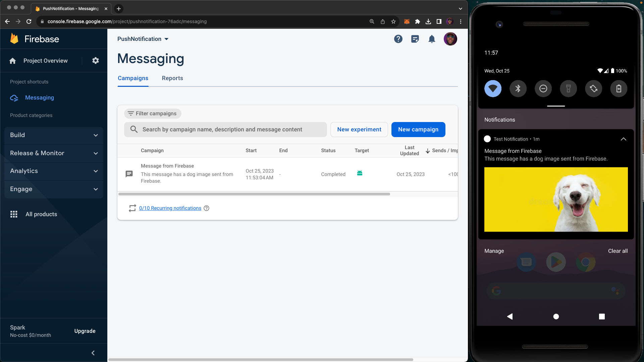
Task: Tap Clear all notifications on phone
Action: (618, 251)
